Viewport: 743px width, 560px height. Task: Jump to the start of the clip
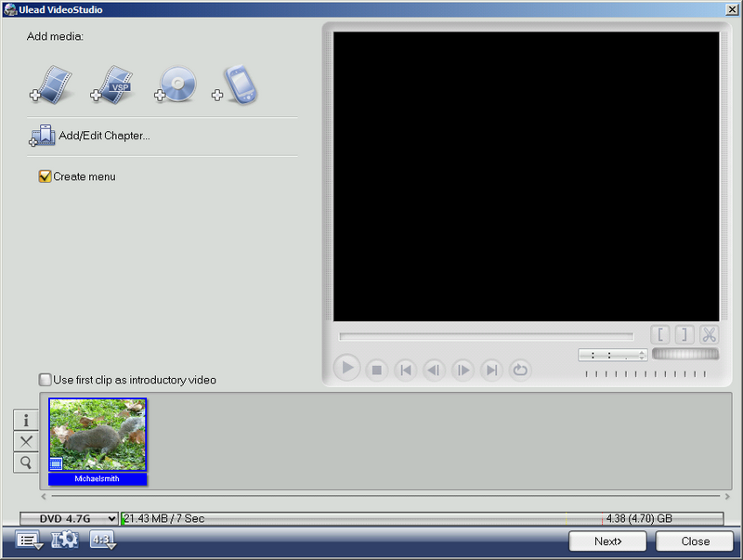(405, 370)
